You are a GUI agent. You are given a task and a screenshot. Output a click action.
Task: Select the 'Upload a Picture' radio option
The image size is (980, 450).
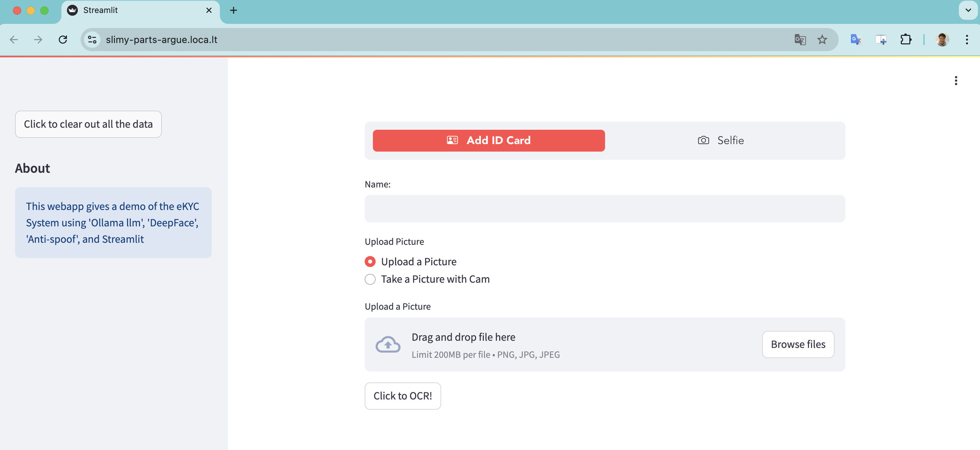[370, 262]
